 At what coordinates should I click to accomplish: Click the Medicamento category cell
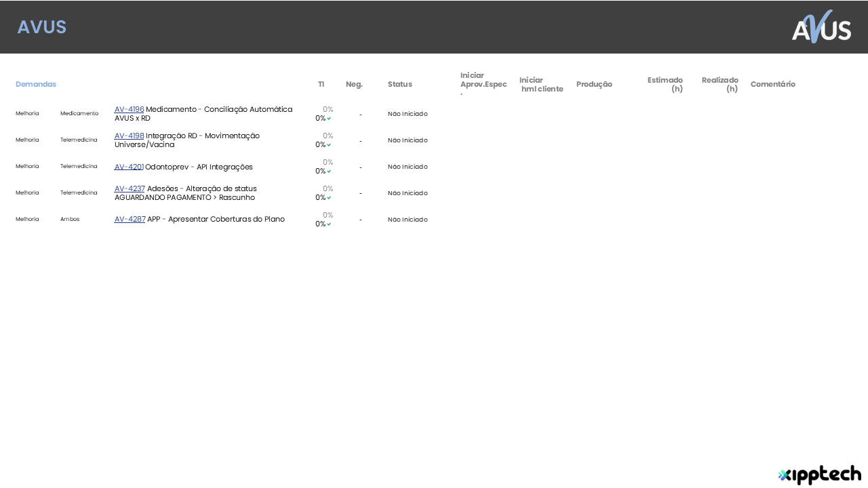(x=79, y=114)
